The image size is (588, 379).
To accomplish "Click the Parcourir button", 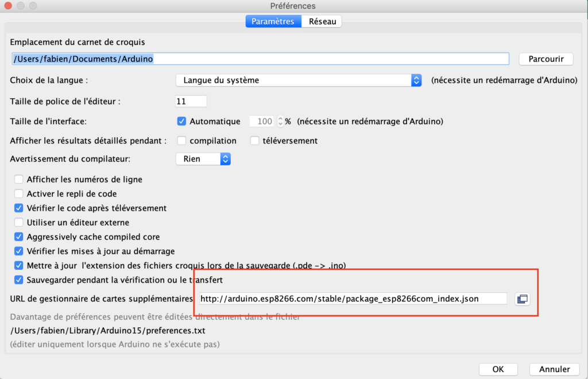I will click(x=546, y=59).
